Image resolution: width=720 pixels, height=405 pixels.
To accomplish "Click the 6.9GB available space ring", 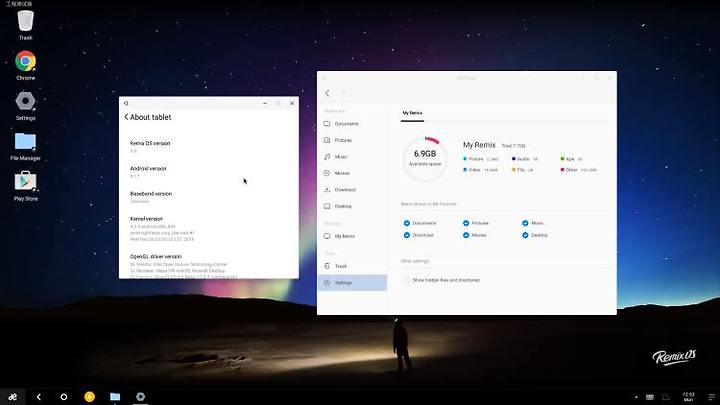I will (x=425, y=159).
